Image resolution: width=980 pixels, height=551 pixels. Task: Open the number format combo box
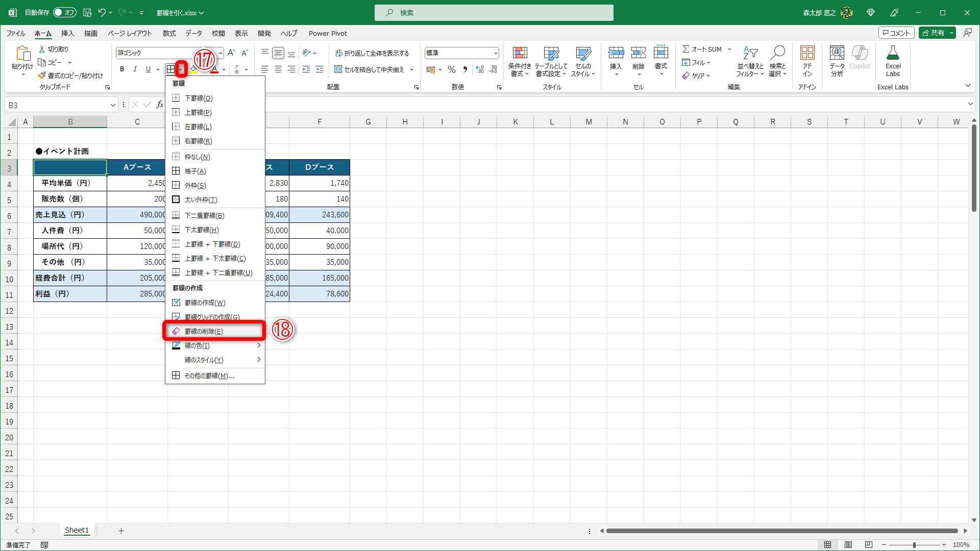point(495,53)
